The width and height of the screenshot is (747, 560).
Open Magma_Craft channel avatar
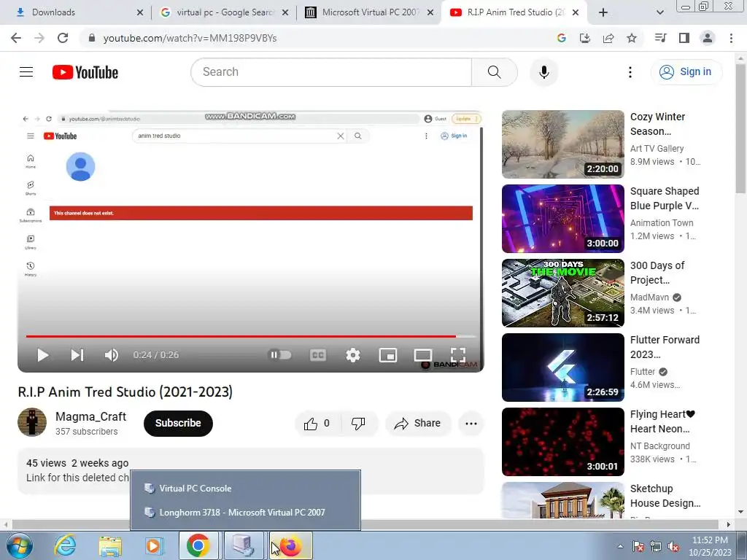32,422
